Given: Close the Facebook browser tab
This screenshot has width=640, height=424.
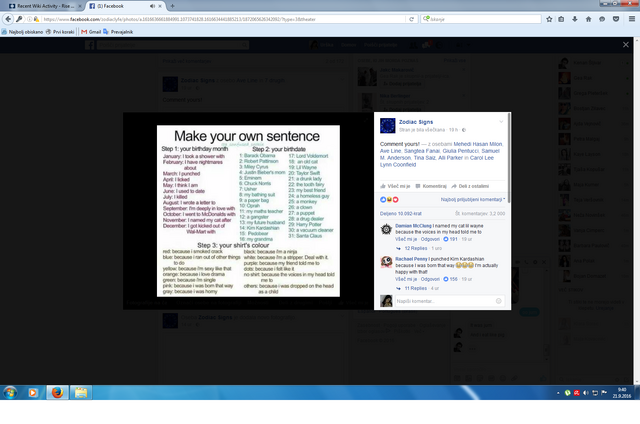Looking at the screenshot, I should tap(160, 6).
